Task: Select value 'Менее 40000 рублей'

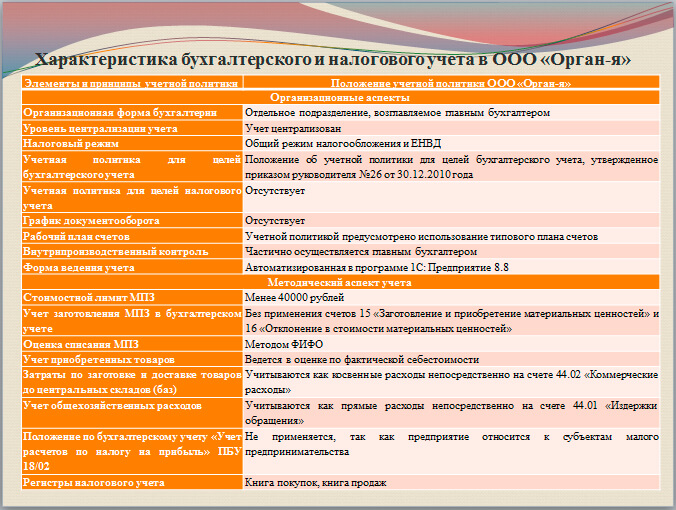Action: [294, 297]
